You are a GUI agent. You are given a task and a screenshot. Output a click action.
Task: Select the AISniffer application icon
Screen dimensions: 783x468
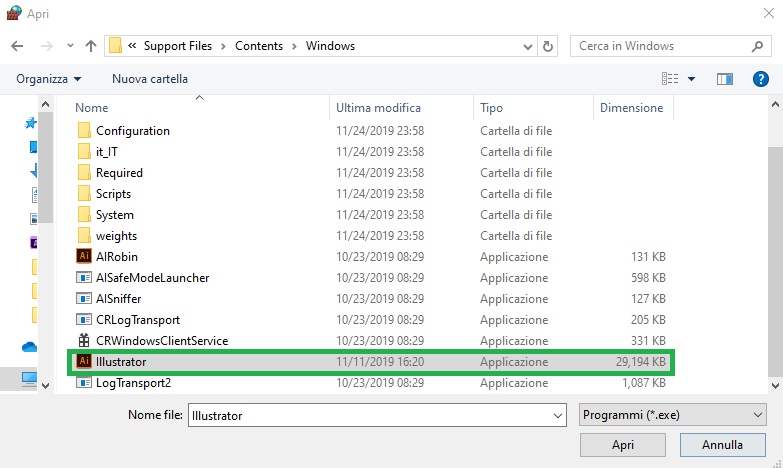pos(84,298)
